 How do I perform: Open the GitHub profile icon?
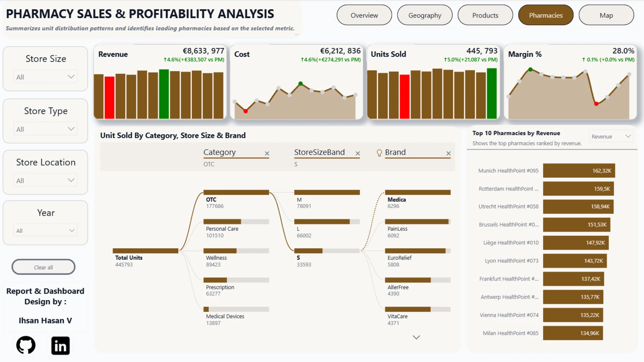(26, 345)
